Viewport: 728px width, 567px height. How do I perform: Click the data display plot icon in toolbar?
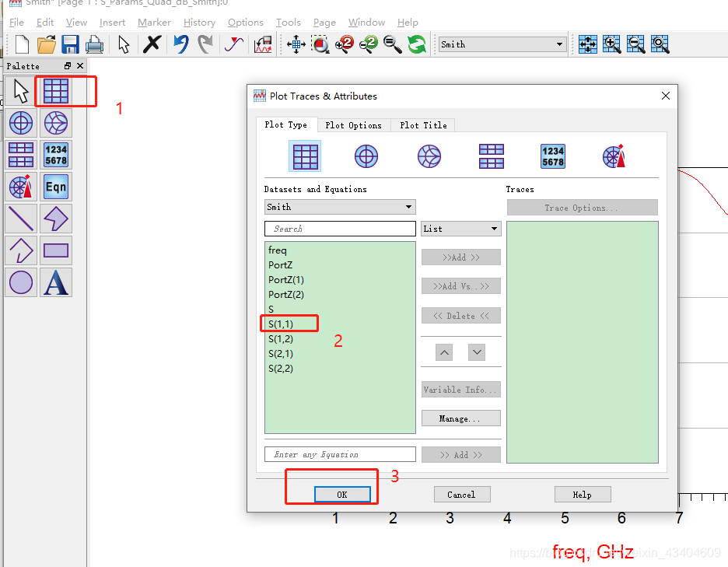coord(263,44)
